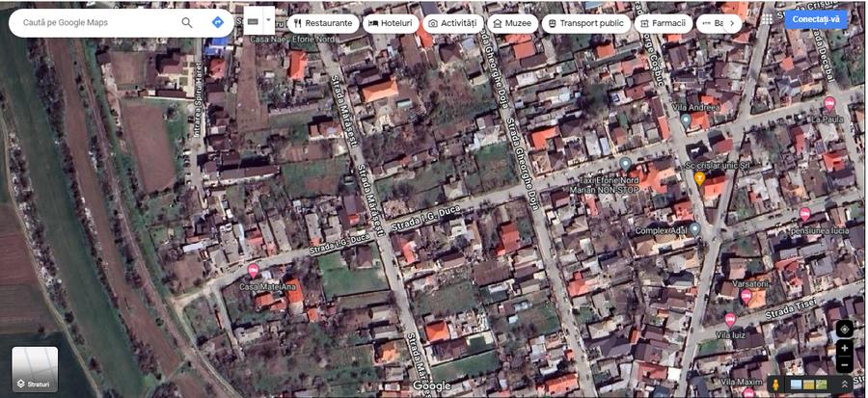Screen dimensions: 868x398
Task: Click the Sc crislar unic Srl marker
Action: point(699,178)
